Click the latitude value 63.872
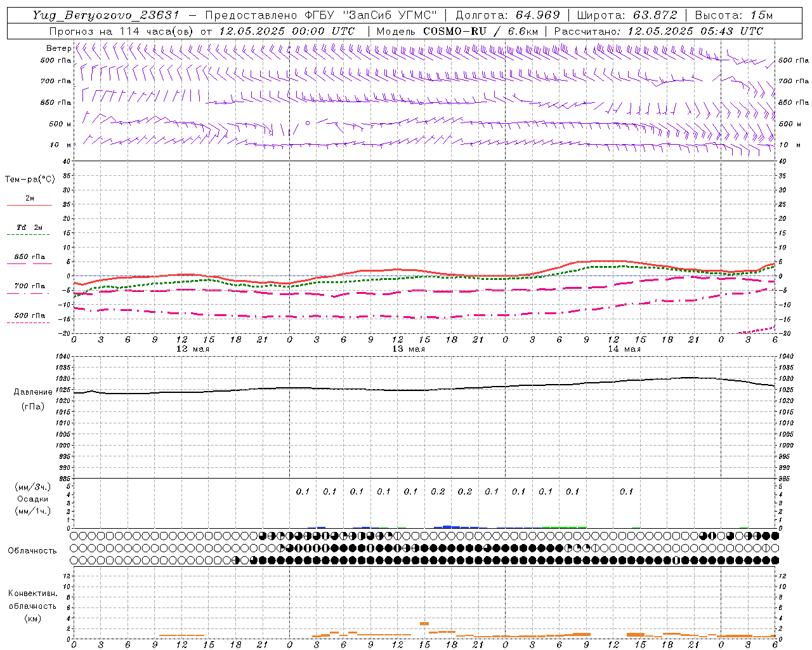Screen dimensions: 812x650 pos(655,15)
